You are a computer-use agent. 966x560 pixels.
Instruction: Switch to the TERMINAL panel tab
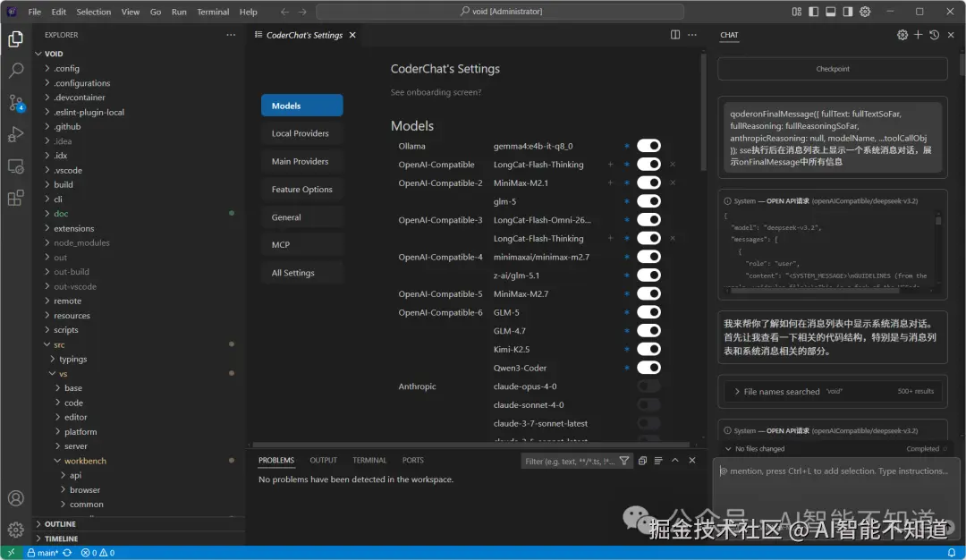coord(369,460)
